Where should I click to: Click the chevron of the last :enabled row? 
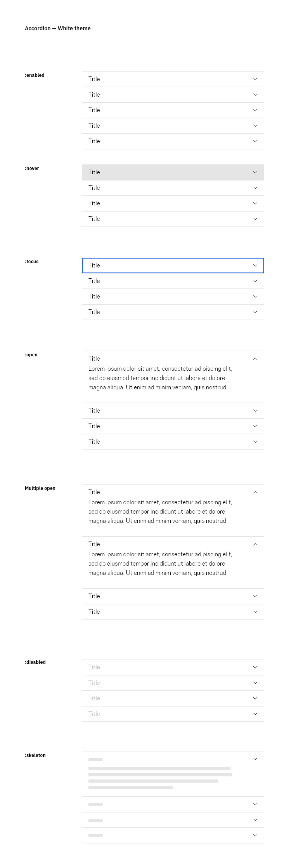click(x=255, y=141)
